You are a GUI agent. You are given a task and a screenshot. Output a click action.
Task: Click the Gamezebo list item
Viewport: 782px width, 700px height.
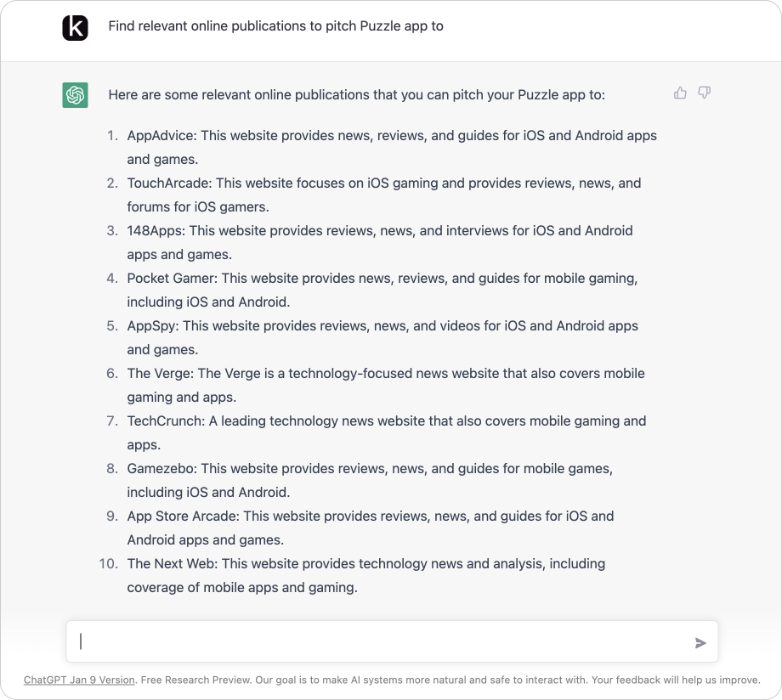pos(370,480)
